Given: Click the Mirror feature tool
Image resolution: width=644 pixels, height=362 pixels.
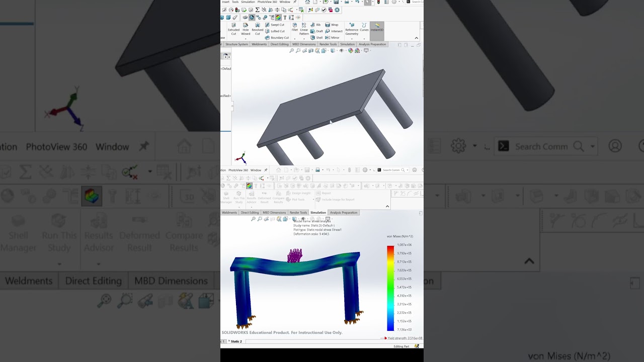Looking at the screenshot, I should (333, 38).
